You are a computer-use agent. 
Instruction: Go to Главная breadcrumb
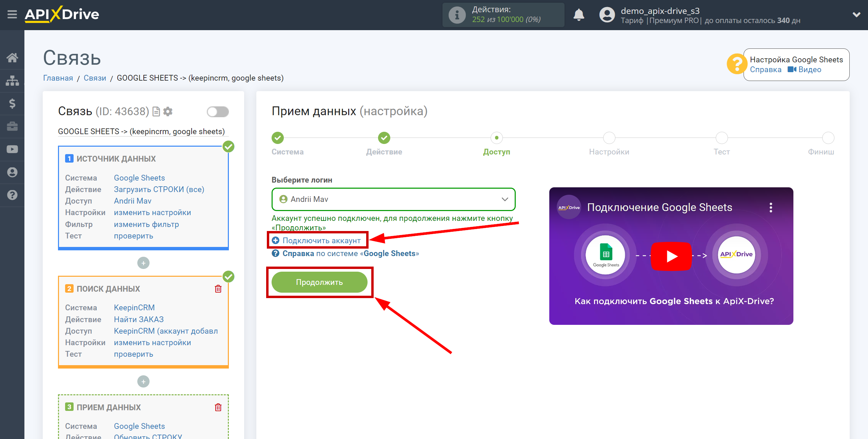tap(58, 78)
